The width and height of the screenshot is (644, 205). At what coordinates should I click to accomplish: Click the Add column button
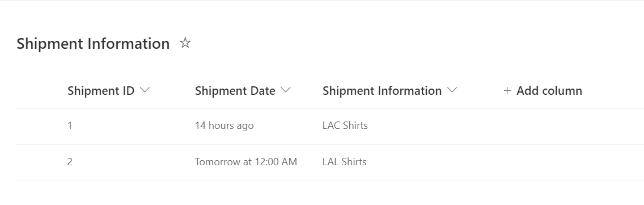[x=543, y=90]
